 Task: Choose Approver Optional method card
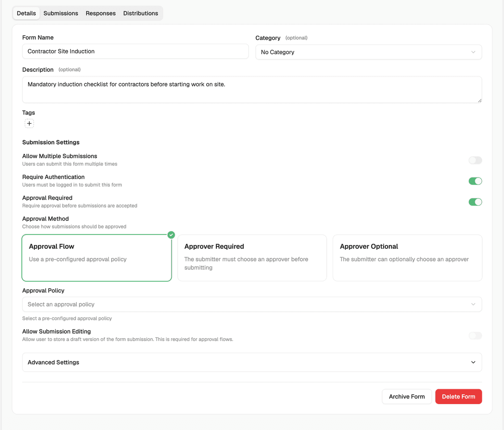pyautogui.click(x=407, y=258)
